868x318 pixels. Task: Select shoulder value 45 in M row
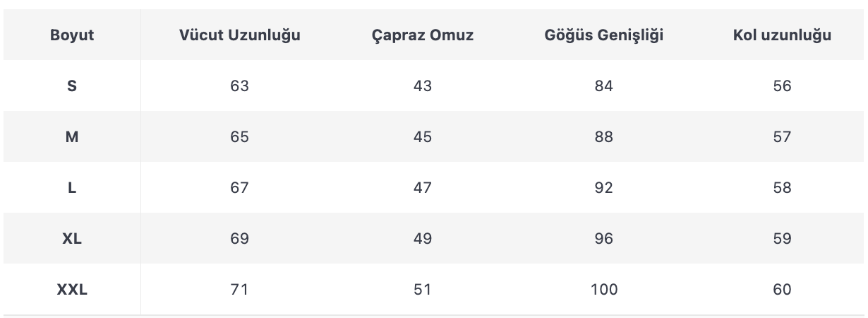422,137
